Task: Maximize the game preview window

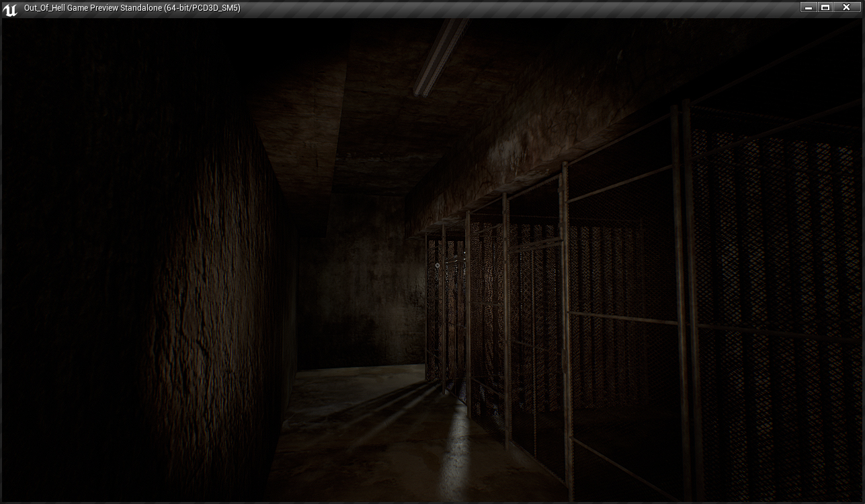Action: point(826,7)
